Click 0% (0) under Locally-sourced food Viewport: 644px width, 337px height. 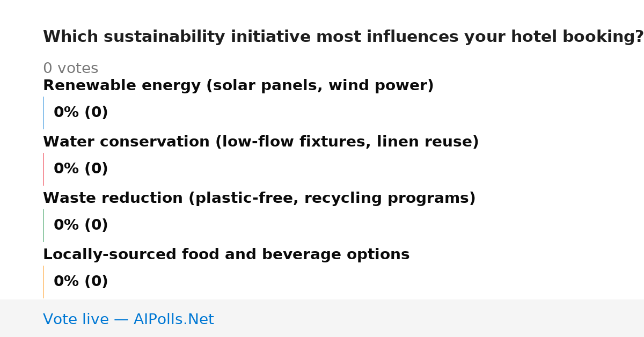[80, 282]
